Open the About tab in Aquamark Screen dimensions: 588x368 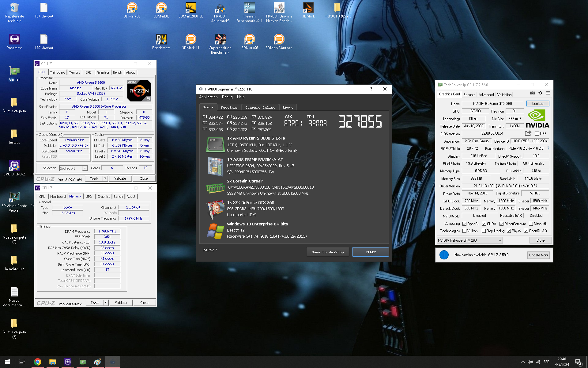click(288, 107)
